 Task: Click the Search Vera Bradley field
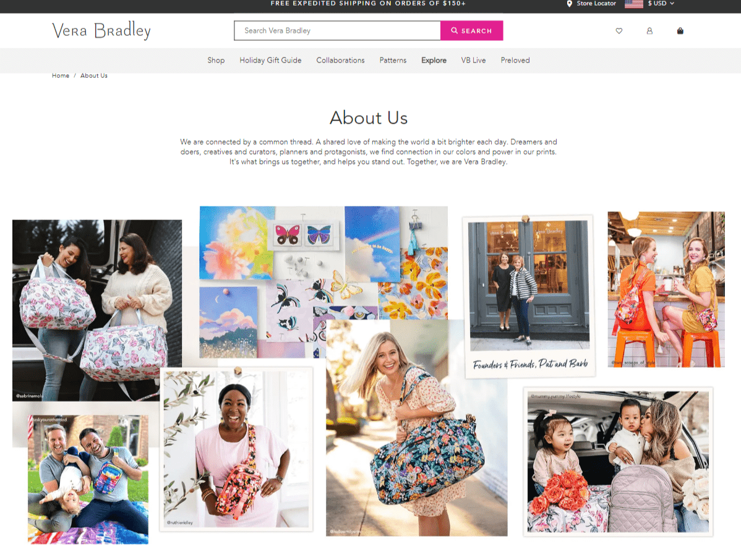click(x=338, y=31)
